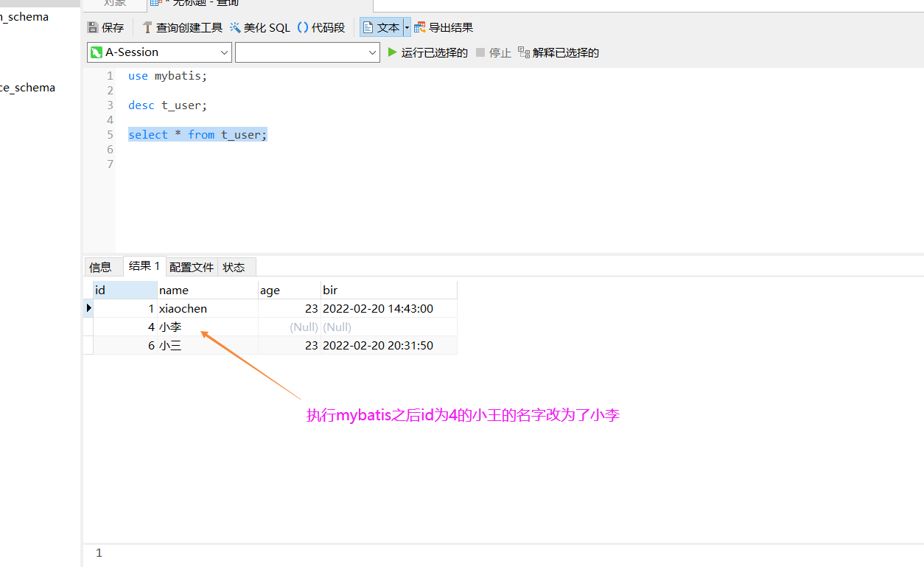This screenshot has height=567, width=924.
Task: Click the age column header
Action: point(290,290)
